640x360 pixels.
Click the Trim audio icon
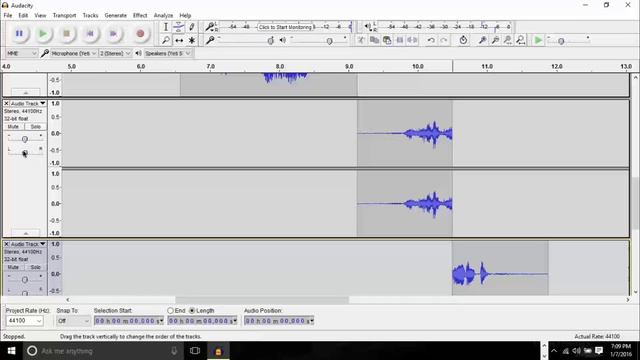coord(400,40)
